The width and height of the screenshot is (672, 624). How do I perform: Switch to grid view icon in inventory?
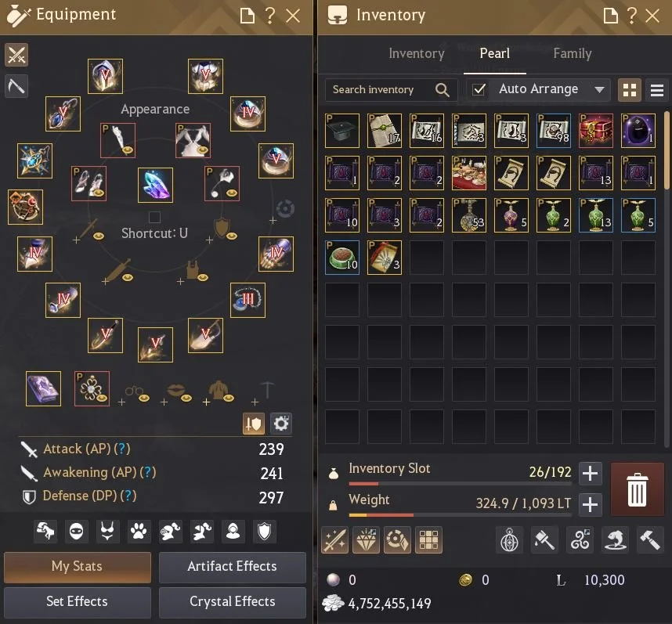629,90
